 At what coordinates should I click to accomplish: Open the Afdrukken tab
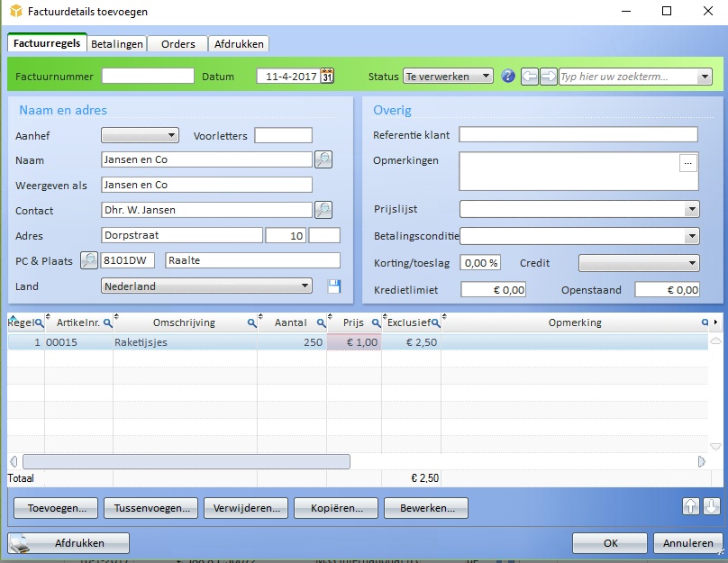point(239,44)
